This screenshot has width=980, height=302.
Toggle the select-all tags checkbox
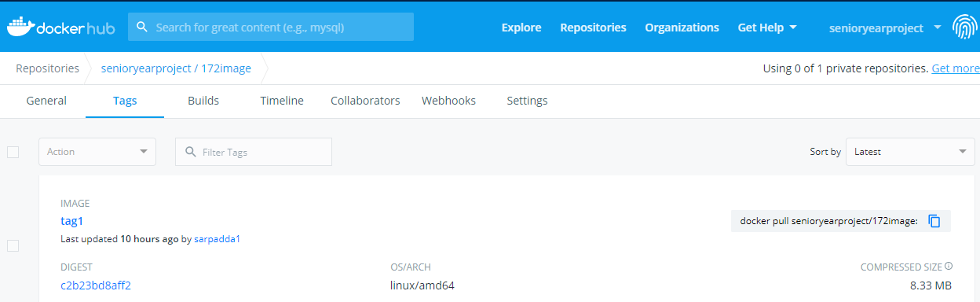tap(13, 152)
